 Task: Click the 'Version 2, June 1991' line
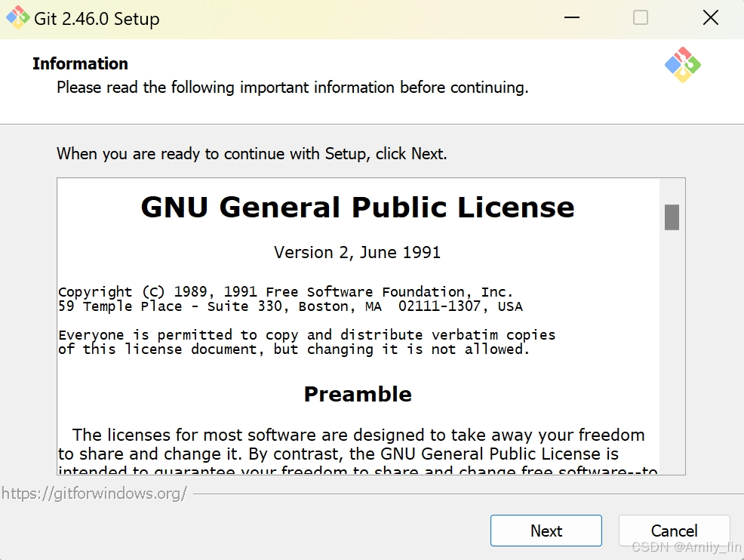click(x=358, y=253)
